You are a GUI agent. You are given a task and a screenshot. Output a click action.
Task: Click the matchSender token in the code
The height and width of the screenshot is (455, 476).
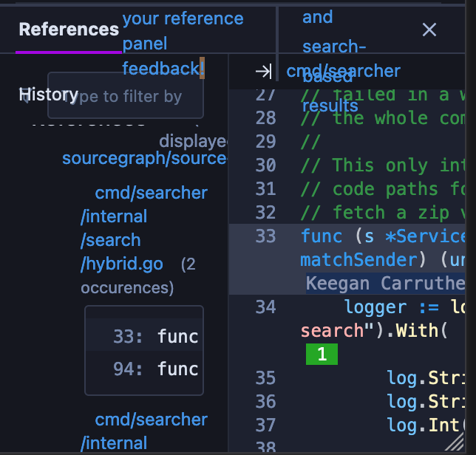pos(358,260)
